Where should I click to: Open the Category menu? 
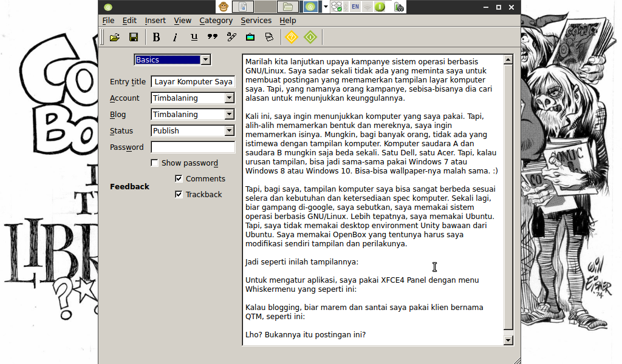[x=216, y=21]
